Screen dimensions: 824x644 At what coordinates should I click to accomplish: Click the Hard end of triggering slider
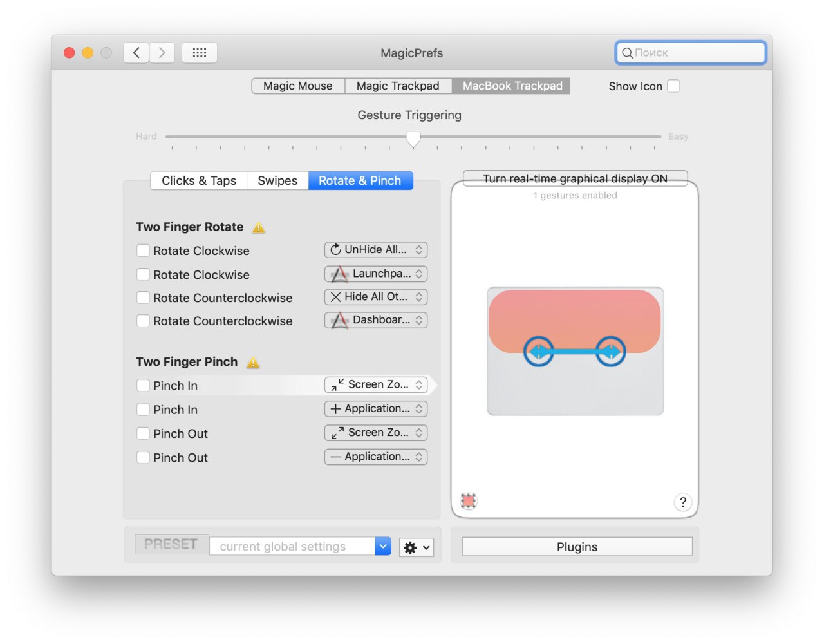146,137
